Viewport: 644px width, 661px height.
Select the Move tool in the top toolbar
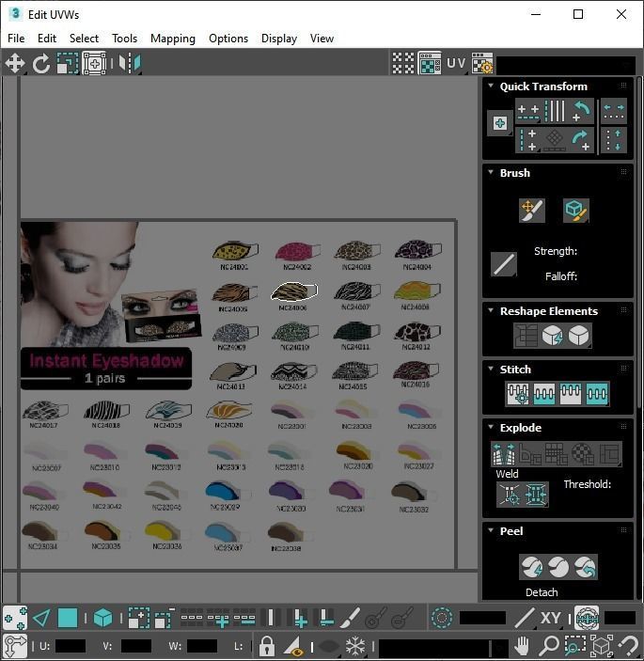tap(15, 64)
